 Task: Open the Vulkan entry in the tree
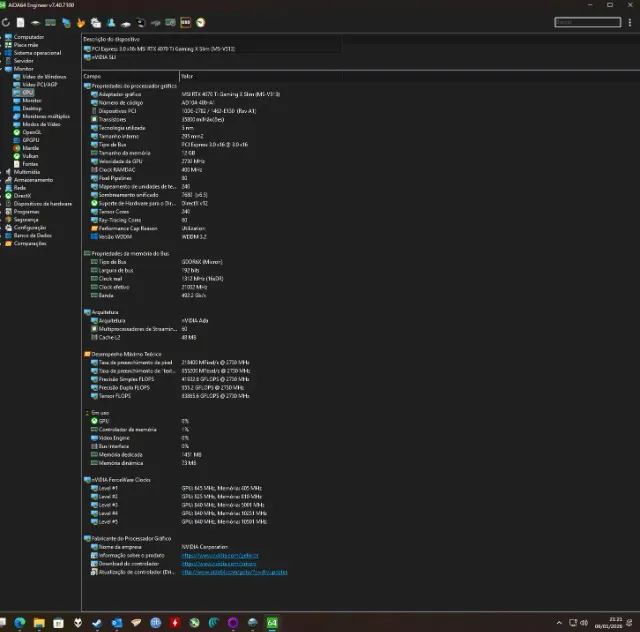click(x=30, y=155)
